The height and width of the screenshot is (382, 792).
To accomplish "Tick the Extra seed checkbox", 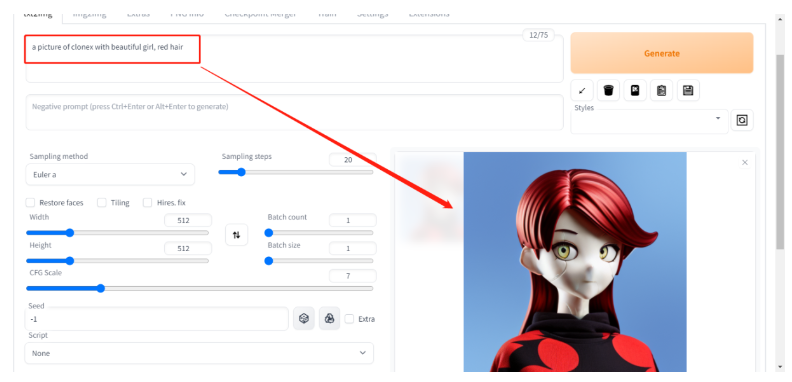I will [349, 319].
